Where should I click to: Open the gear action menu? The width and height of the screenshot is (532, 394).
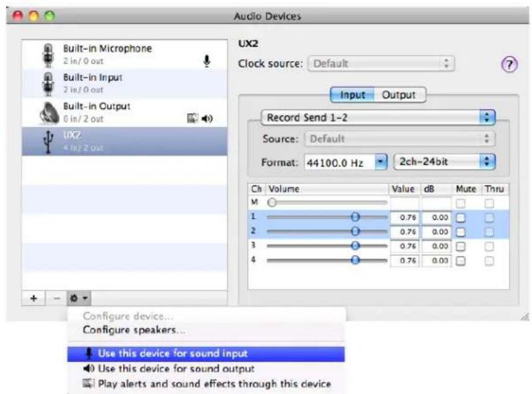[78, 298]
